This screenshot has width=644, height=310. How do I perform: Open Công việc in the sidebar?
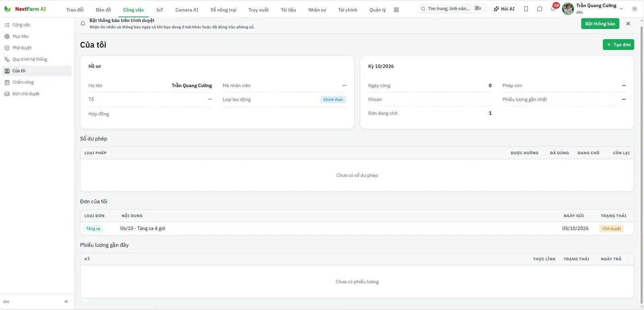point(37,25)
